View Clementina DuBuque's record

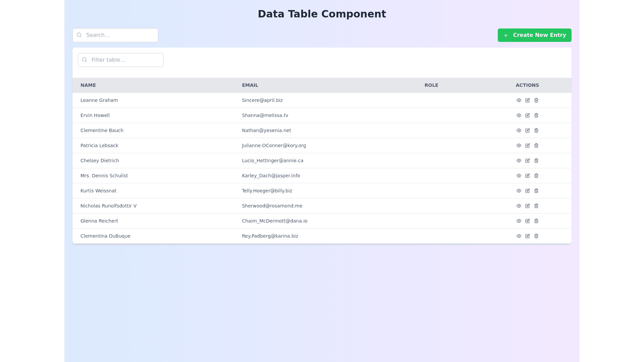pos(519,236)
